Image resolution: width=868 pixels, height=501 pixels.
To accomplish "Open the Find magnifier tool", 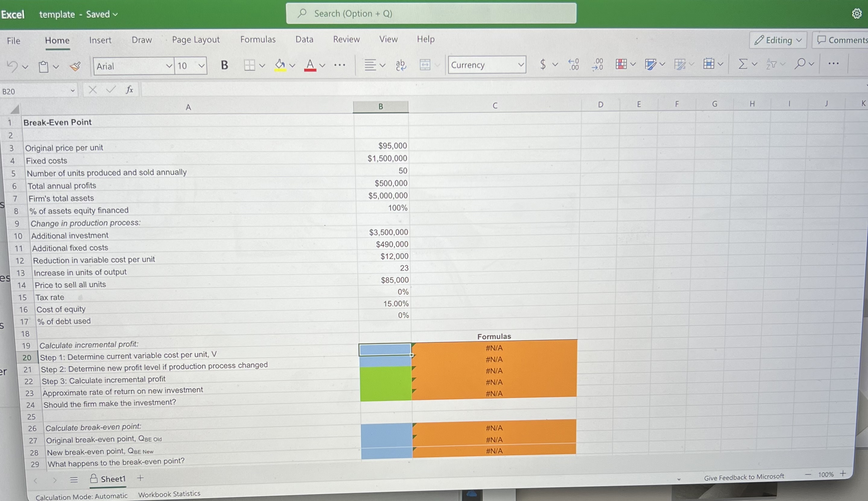I will pyautogui.click(x=801, y=64).
